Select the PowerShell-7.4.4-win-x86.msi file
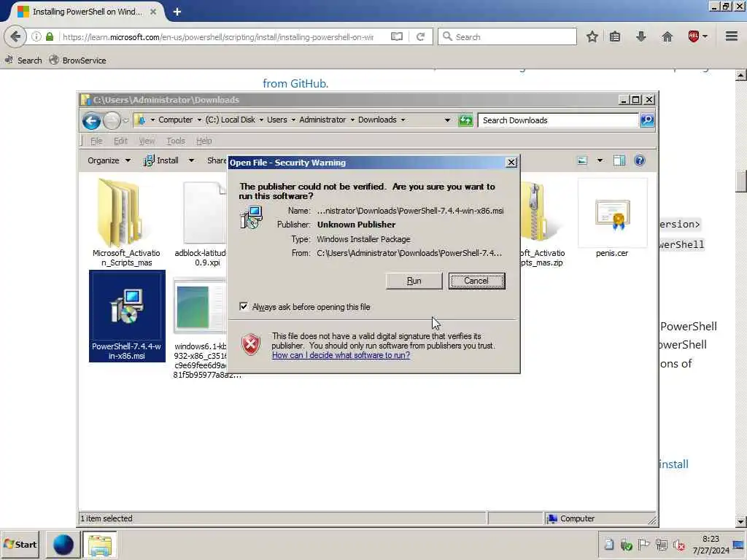This screenshot has height=560, width=747. point(127,316)
